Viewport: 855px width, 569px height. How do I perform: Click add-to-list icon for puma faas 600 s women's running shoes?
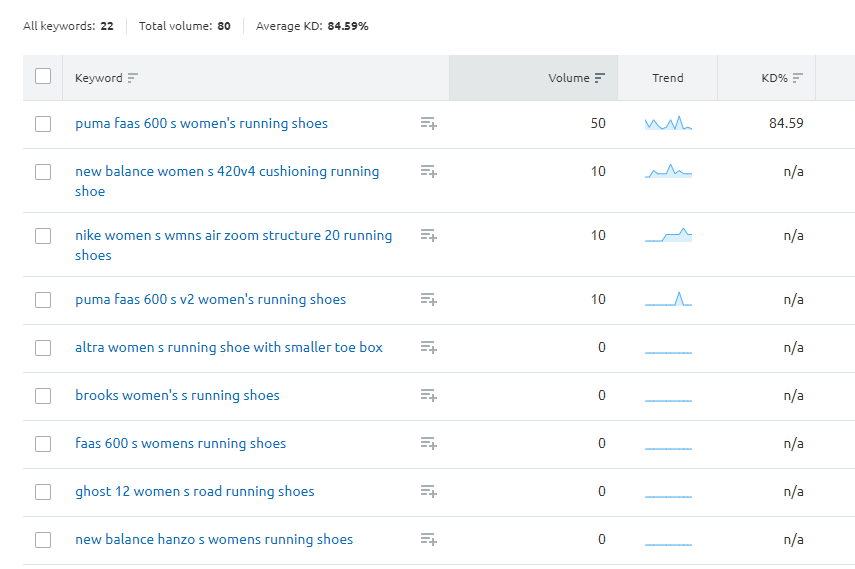(x=428, y=124)
